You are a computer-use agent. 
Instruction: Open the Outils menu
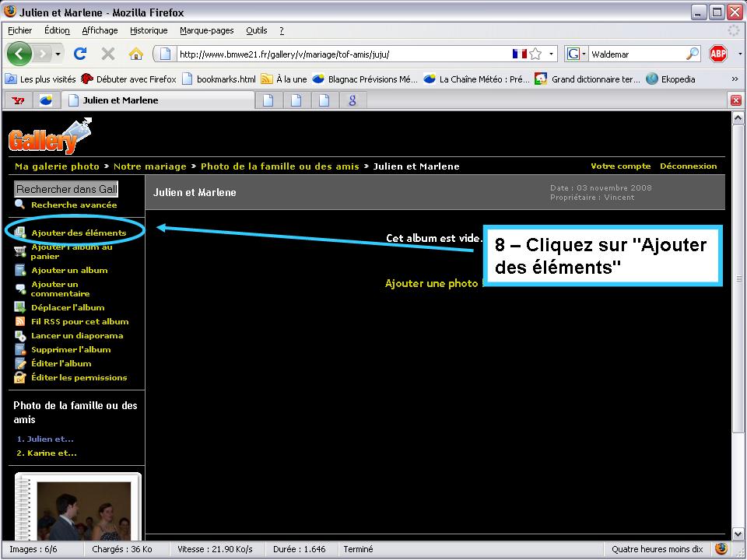(256, 30)
